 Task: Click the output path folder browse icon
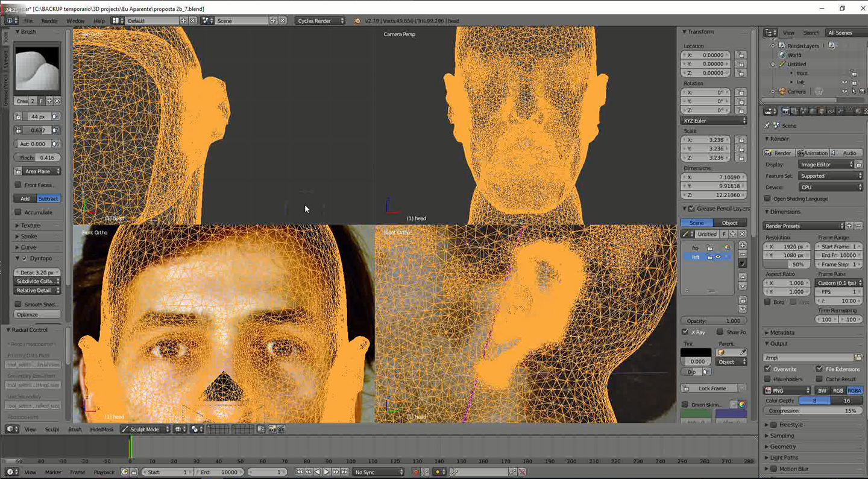(x=858, y=357)
